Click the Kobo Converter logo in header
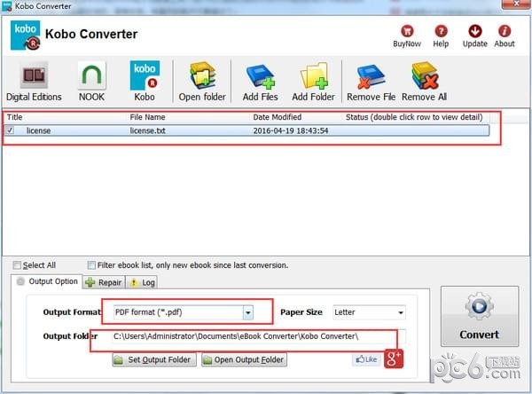 [26, 35]
